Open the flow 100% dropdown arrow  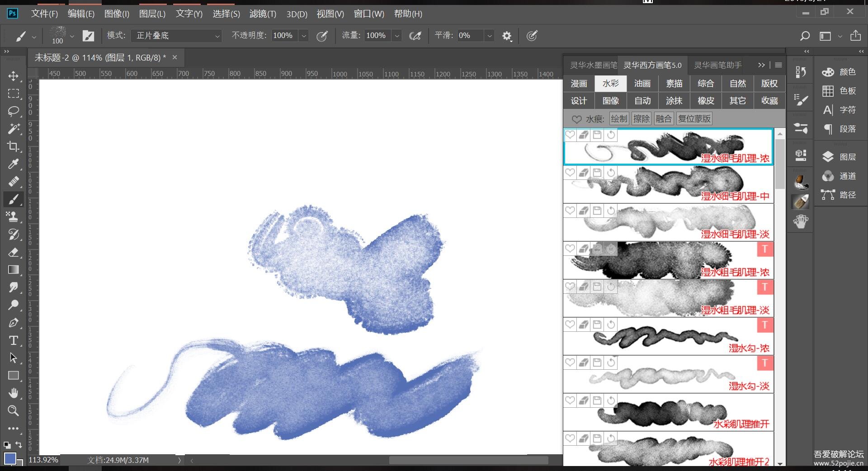(x=397, y=36)
